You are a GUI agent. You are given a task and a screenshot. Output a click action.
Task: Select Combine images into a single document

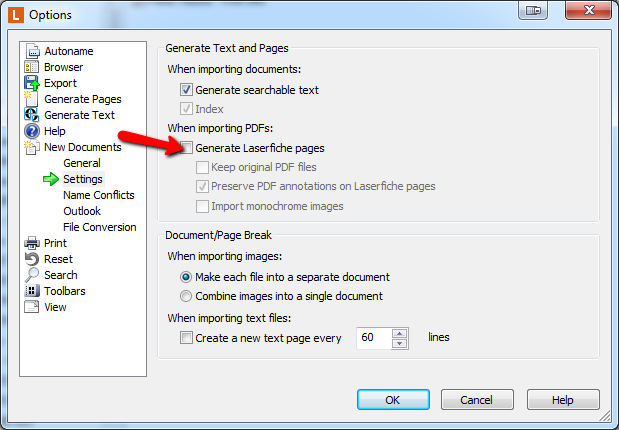click(x=186, y=296)
